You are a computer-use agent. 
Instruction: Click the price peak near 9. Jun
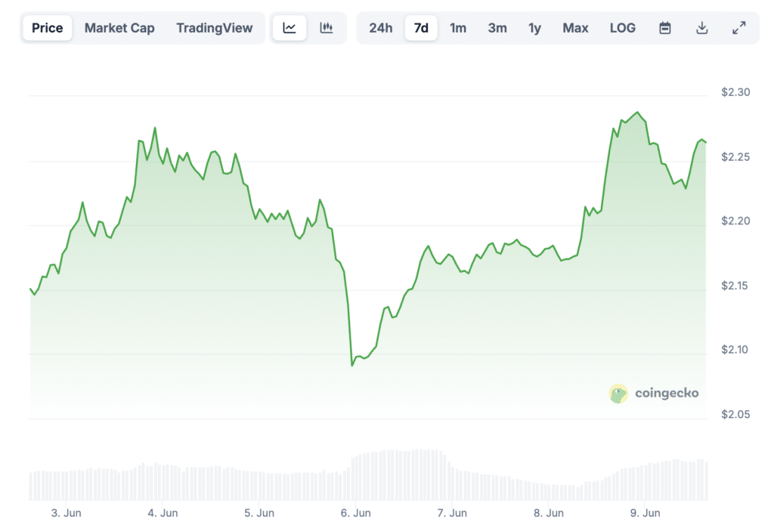pyautogui.click(x=638, y=113)
